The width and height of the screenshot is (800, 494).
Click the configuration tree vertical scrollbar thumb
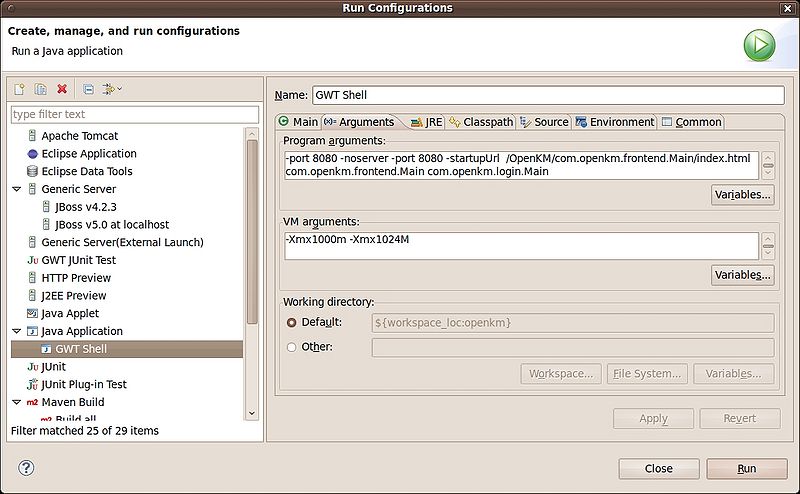(252, 232)
